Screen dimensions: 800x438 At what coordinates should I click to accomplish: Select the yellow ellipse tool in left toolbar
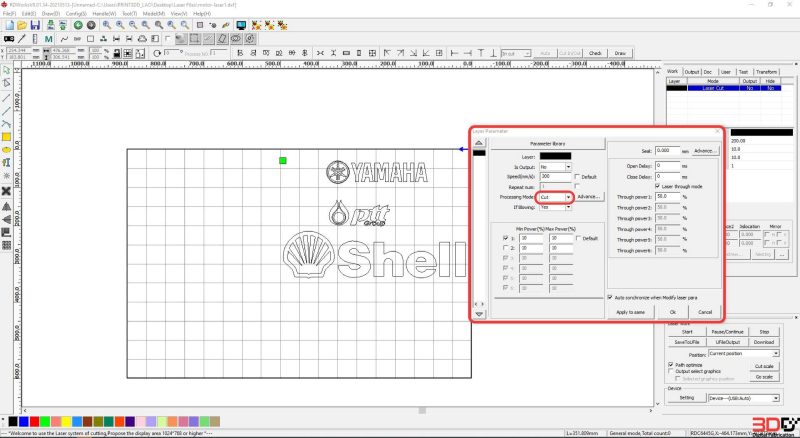6,150
